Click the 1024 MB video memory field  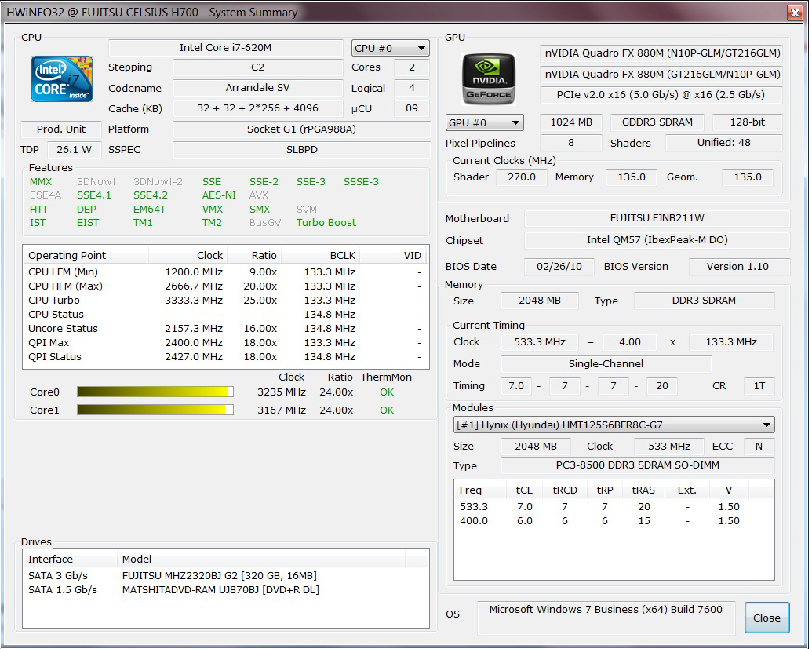(570, 122)
